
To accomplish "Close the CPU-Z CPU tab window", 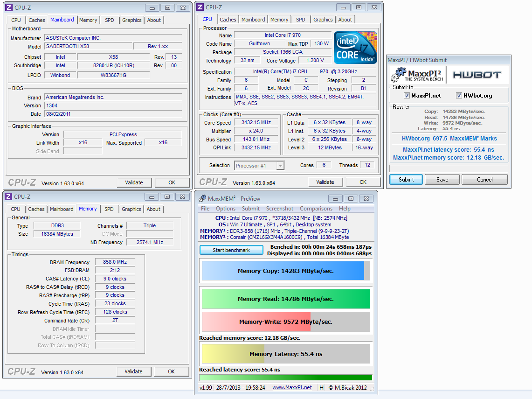I will [x=374, y=7].
